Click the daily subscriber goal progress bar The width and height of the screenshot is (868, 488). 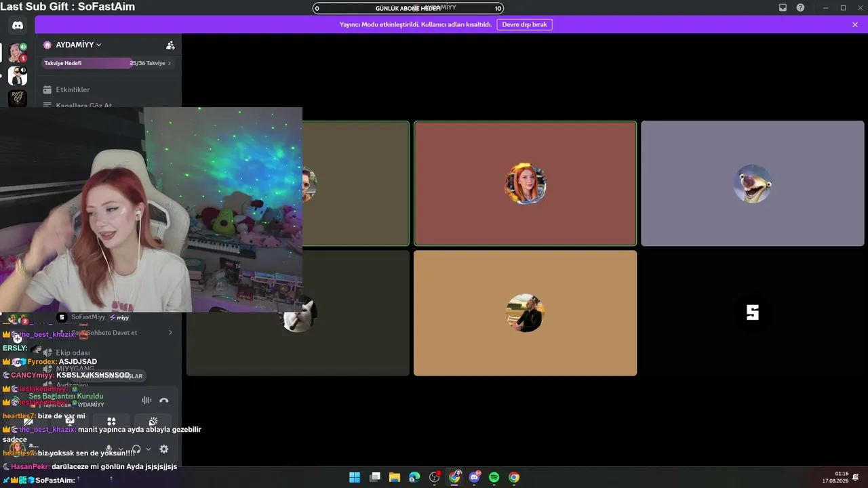tap(408, 8)
